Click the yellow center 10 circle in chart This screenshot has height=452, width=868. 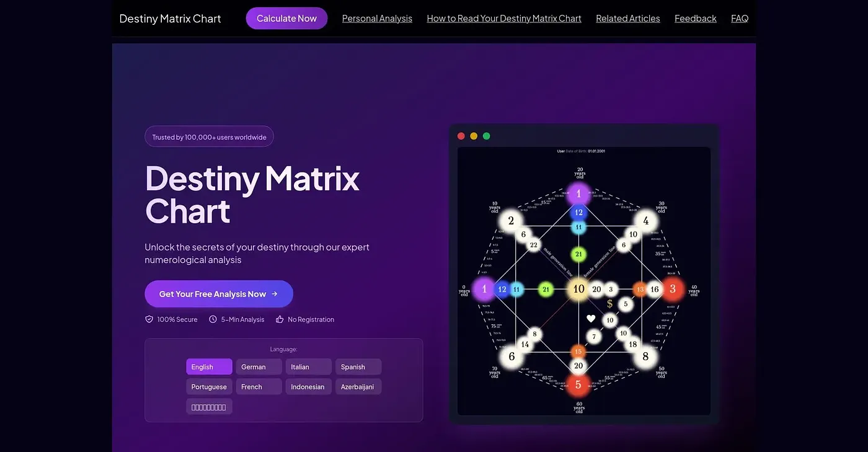coord(578,289)
